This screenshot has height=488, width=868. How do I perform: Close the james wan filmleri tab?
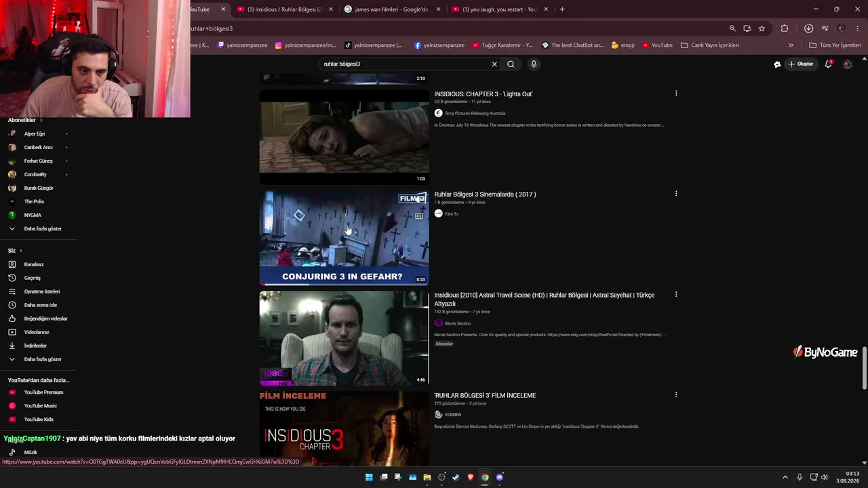tap(439, 9)
